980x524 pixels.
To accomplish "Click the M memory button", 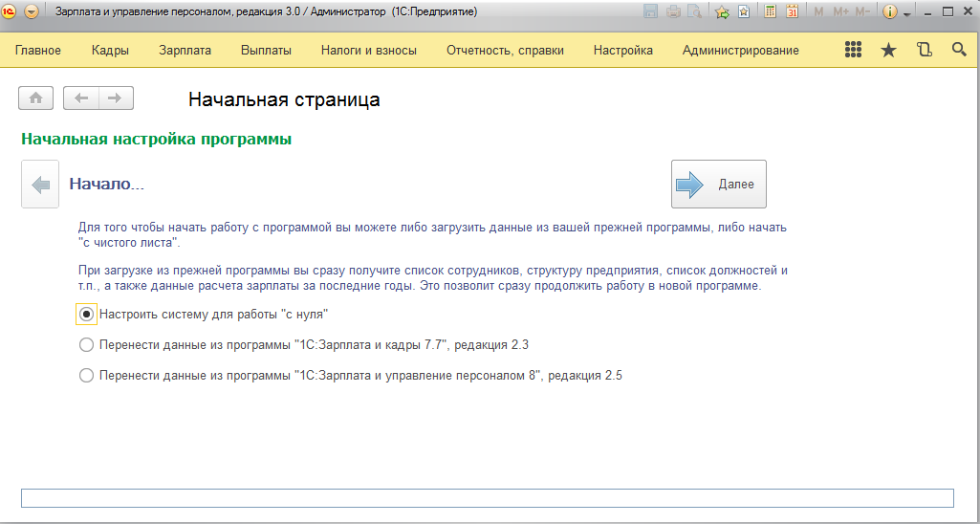I will coord(818,11).
